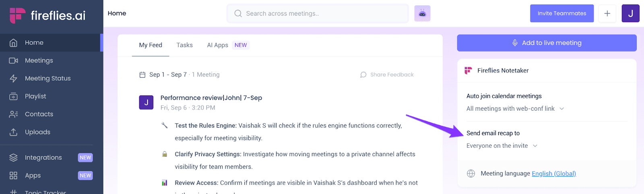Open Apps in the sidebar
The width and height of the screenshot is (644, 194).
pos(52,175)
